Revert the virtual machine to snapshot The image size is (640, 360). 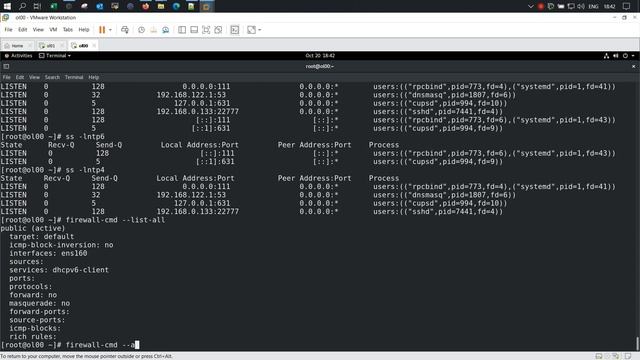tap(153, 30)
